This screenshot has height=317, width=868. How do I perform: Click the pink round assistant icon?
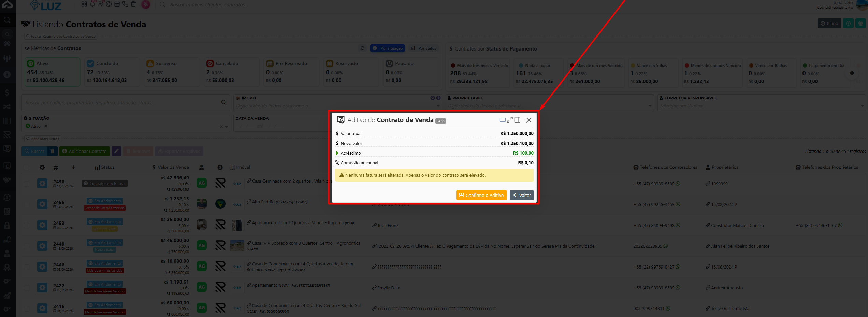pos(146,4)
